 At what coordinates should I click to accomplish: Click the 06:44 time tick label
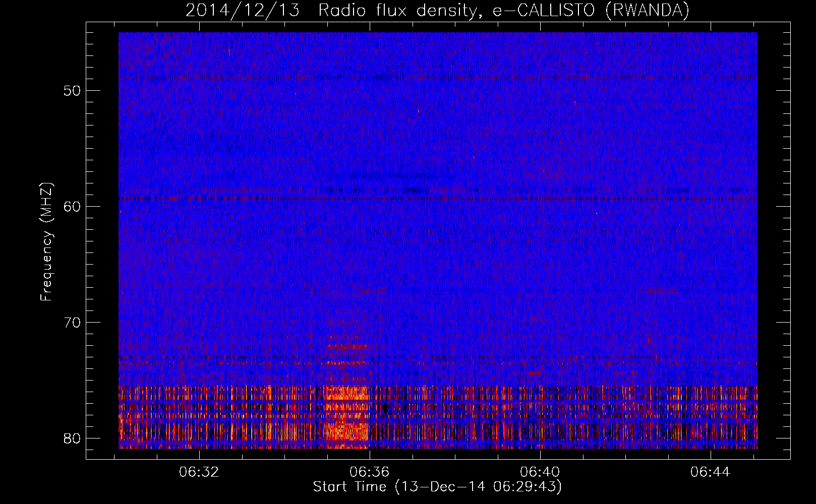[x=711, y=472]
